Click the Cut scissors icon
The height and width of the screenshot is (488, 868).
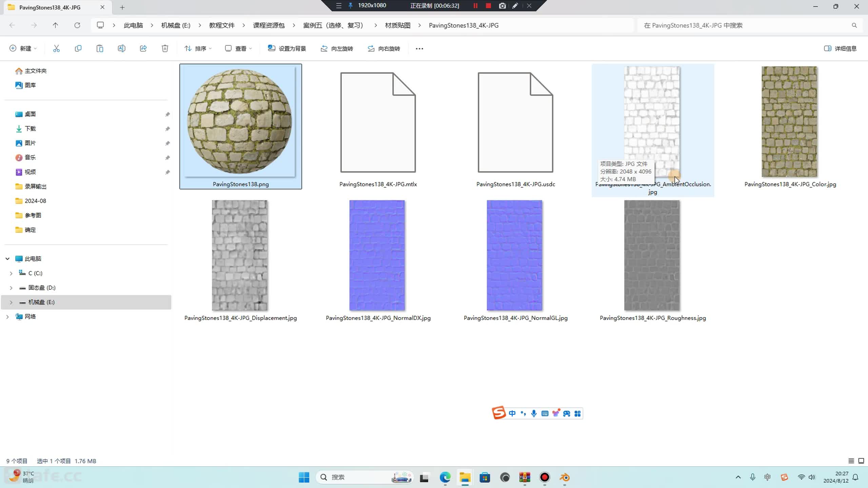click(x=56, y=48)
